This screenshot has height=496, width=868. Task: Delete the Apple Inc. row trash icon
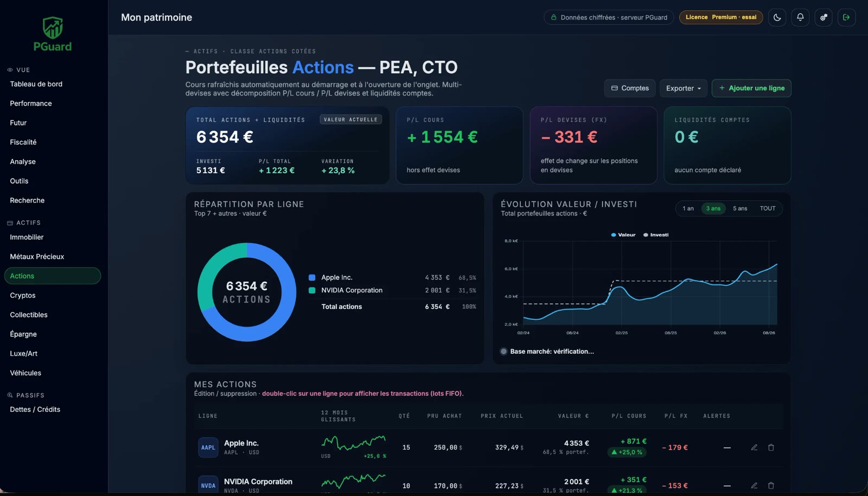(771, 448)
